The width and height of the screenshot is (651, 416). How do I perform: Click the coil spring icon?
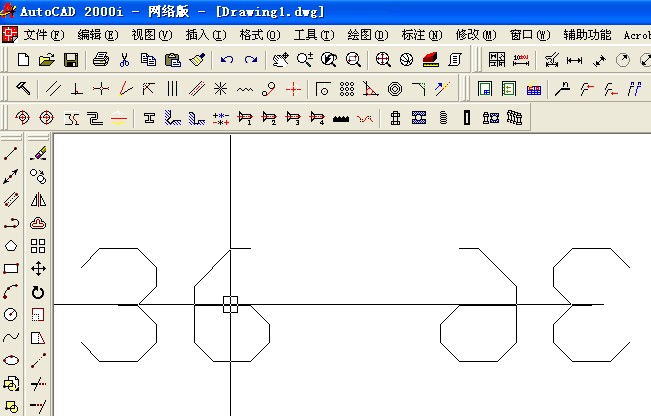tap(443, 118)
